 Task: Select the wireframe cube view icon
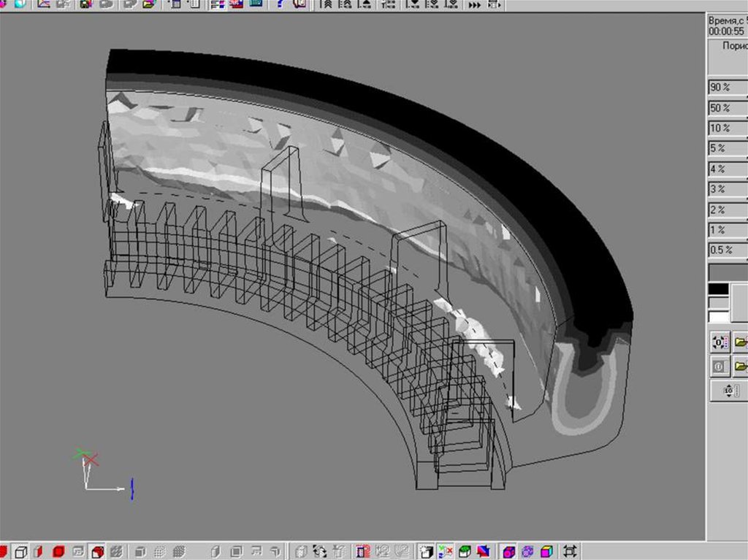[x=21, y=551]
